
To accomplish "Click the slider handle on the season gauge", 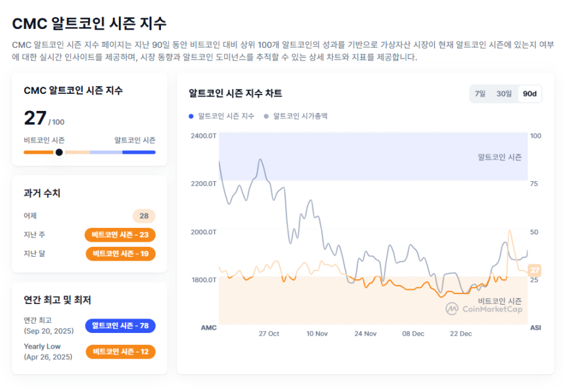I will pyautogui.click(x=59, y=152).
